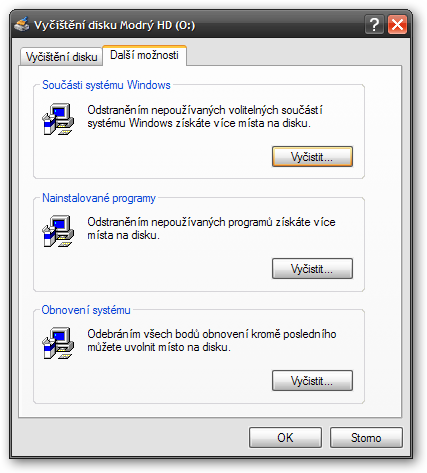
Task: Click the title text Vyčištění disku Modrý HD
Action: point(115,25)
